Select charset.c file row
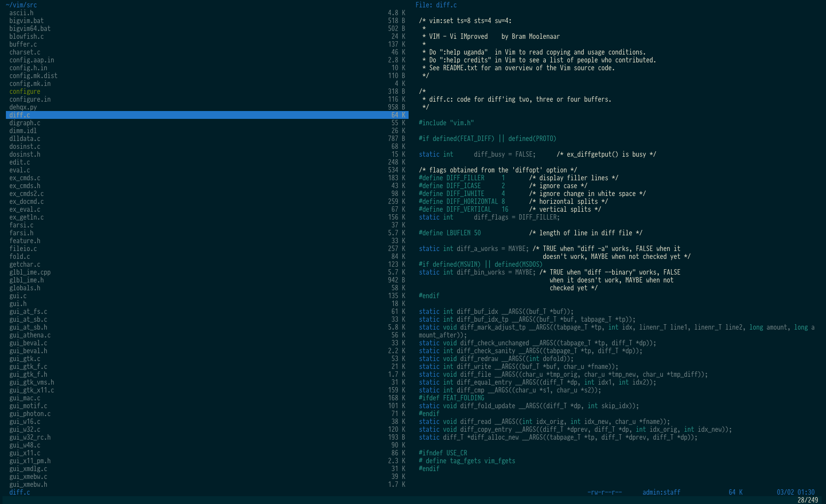The image size is (826, 504). (207, 52)
